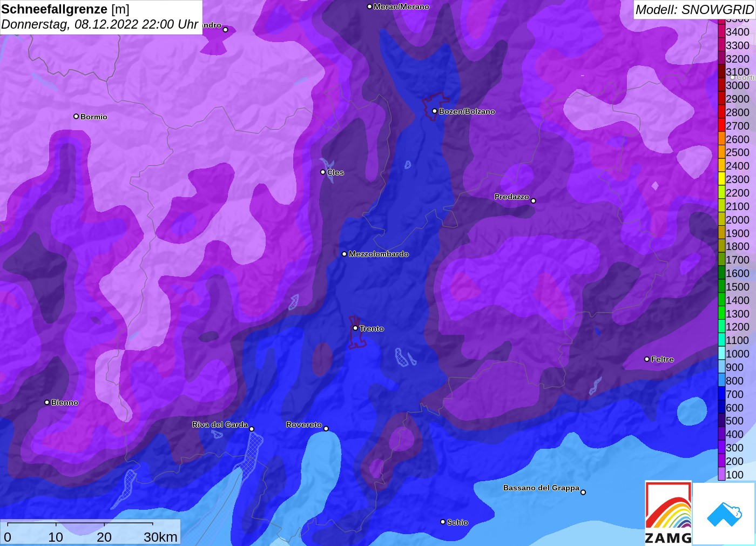756x546 pixels.
Task: Click the 1000 cyan legend swatch
Action: (x=721, y=354)
